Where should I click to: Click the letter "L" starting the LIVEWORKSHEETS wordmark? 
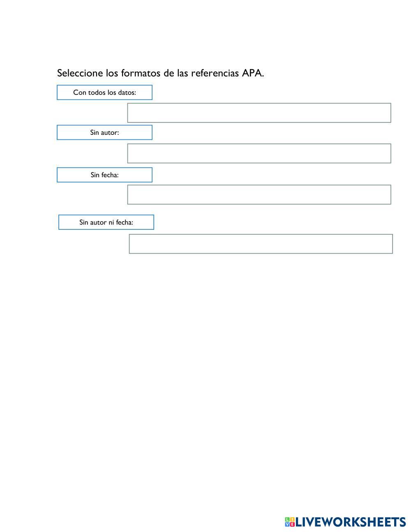point(299,522)
